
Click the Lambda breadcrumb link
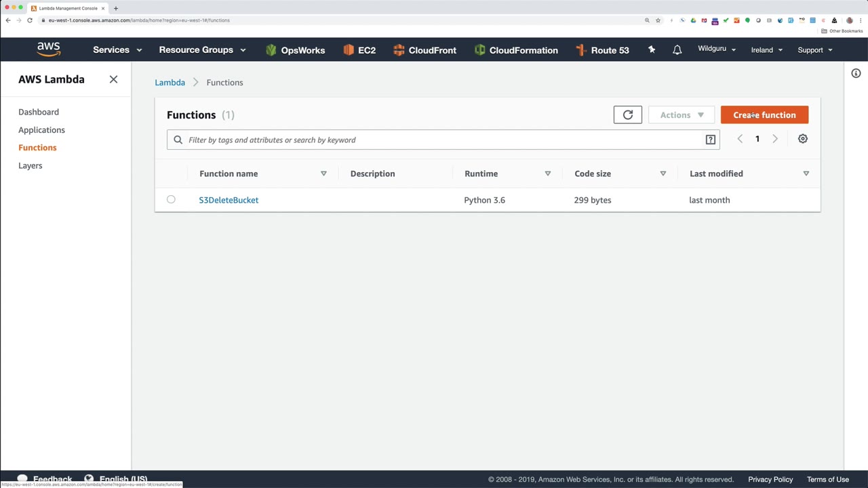coord(170,83)
